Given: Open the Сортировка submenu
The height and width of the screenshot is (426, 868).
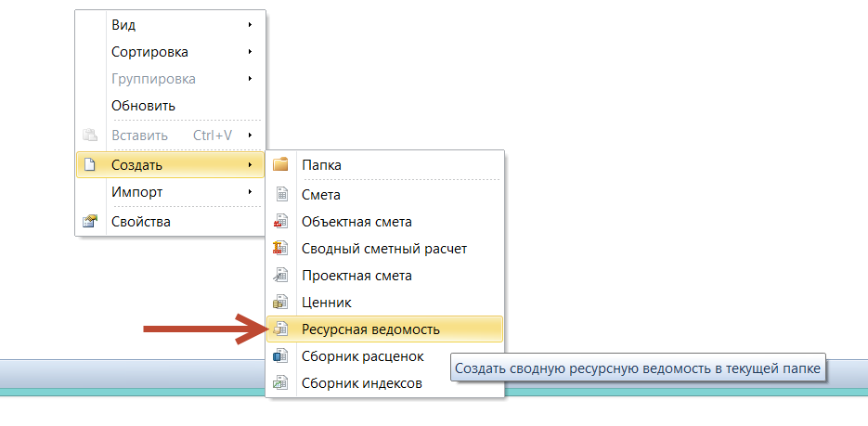Looking at the screenshot, I should click(170, 52).
